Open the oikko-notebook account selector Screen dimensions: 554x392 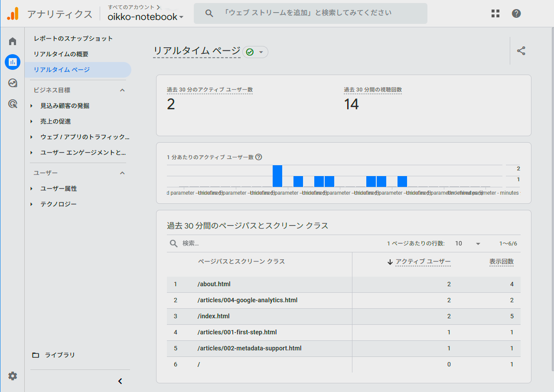(x=143, y=16)
